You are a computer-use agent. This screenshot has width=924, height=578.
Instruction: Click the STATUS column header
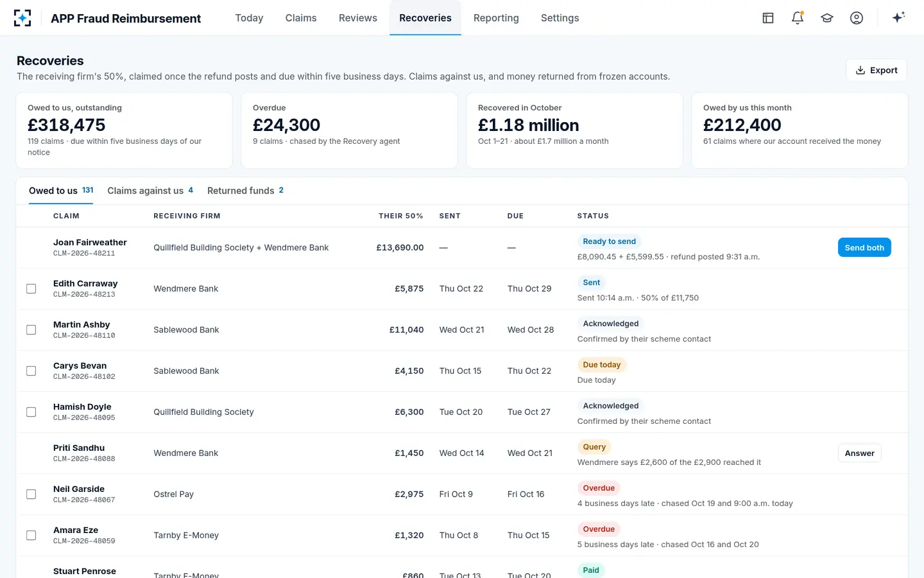[593, 216]
